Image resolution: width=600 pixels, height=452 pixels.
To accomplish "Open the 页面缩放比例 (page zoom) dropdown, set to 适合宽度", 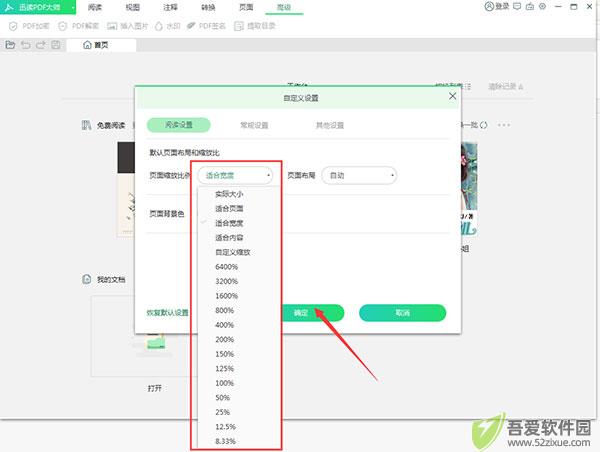I will click(x=235, y=175).
